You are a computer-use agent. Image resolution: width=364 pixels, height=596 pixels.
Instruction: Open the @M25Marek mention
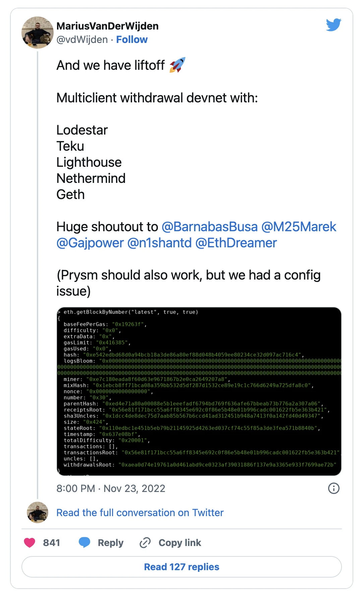click(299, 227)
